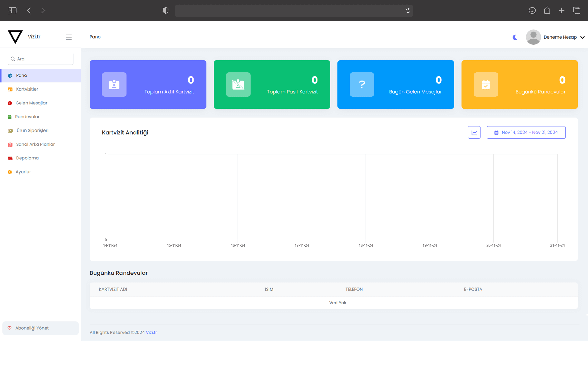Toggle browser sidebar panel icon
Viewport: 588px width, 367px height.
tap(12, 10)
